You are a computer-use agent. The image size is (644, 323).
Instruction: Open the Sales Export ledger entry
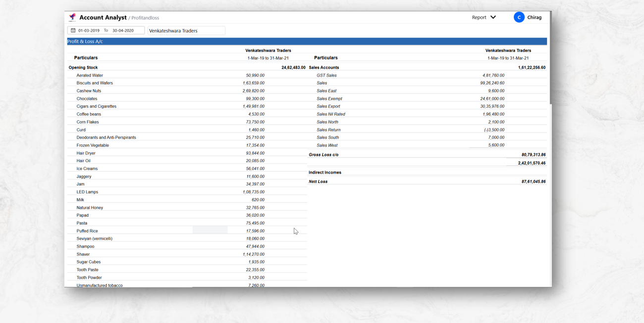coord(328,106)
